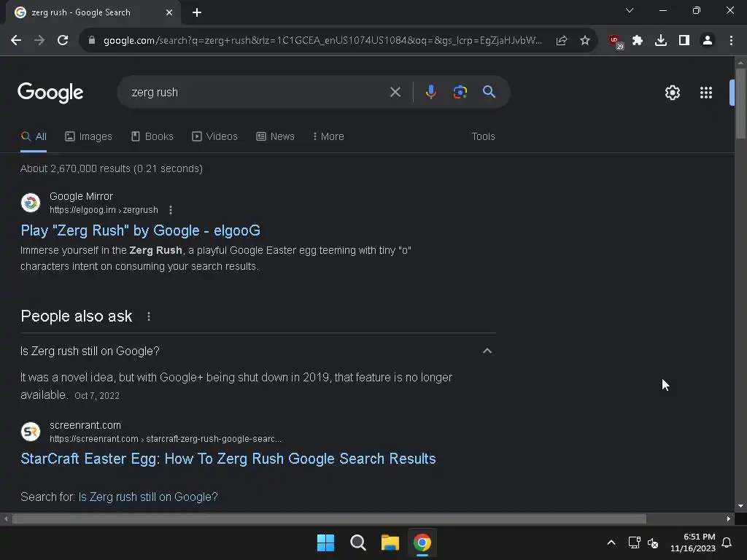Switch to Books results tab
This screenshot has width=747, height=560.
click(152, 136)
